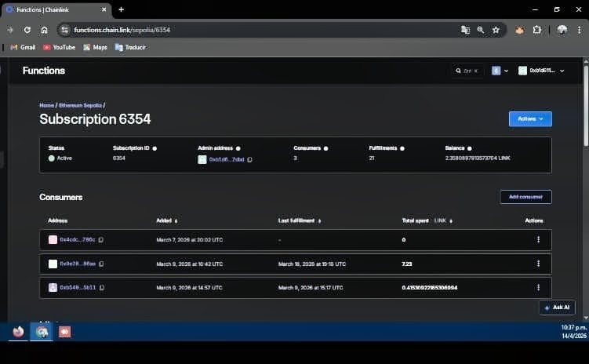Click the Add consumer button
This screenshot has height=364, width=589.
(526, 197)
